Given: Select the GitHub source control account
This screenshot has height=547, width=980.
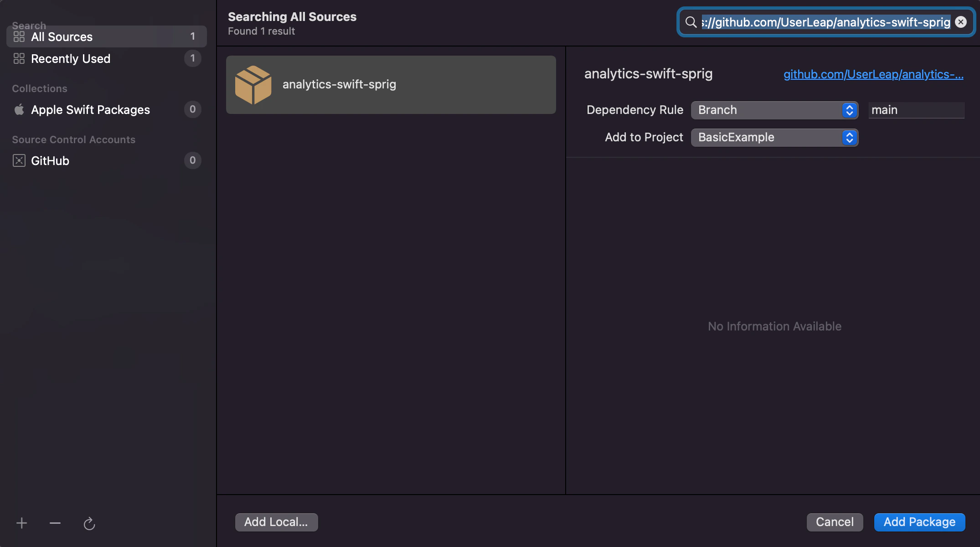Looking at the screenshot, I should (x=107, y=160).
